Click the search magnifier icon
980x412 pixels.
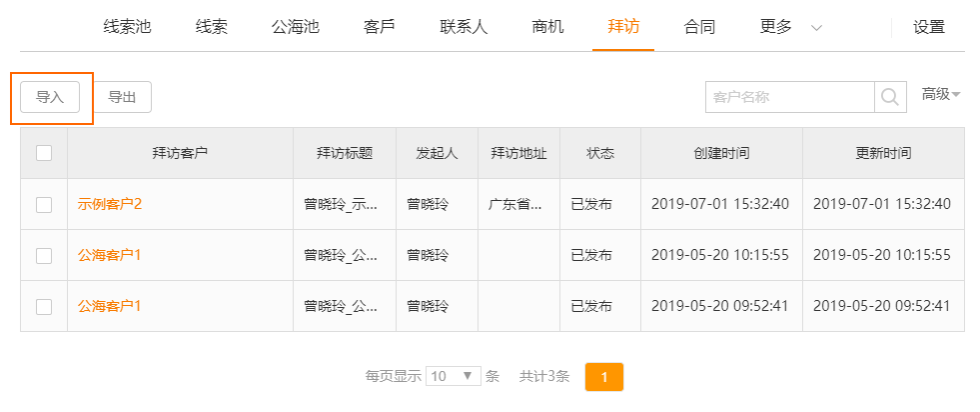pyautogui.click(x=890, y=97)
